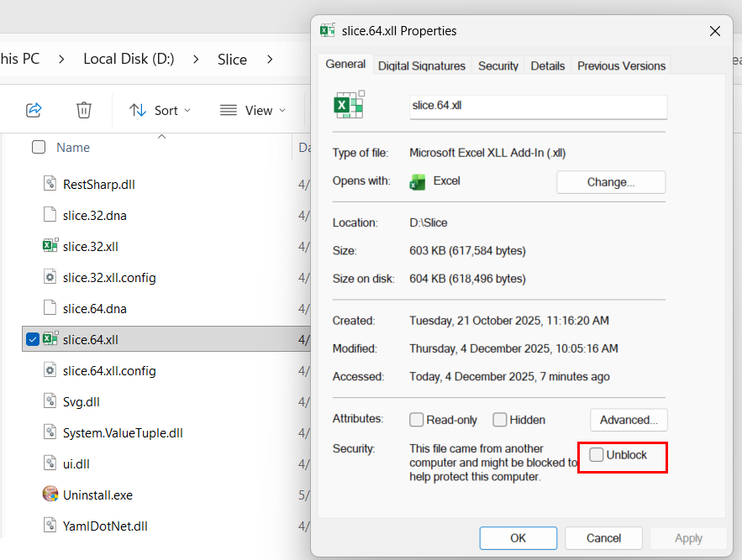Tick the Read-only attribute checkbox
Screen dimensions: 742x560
(x=417, y=420)
